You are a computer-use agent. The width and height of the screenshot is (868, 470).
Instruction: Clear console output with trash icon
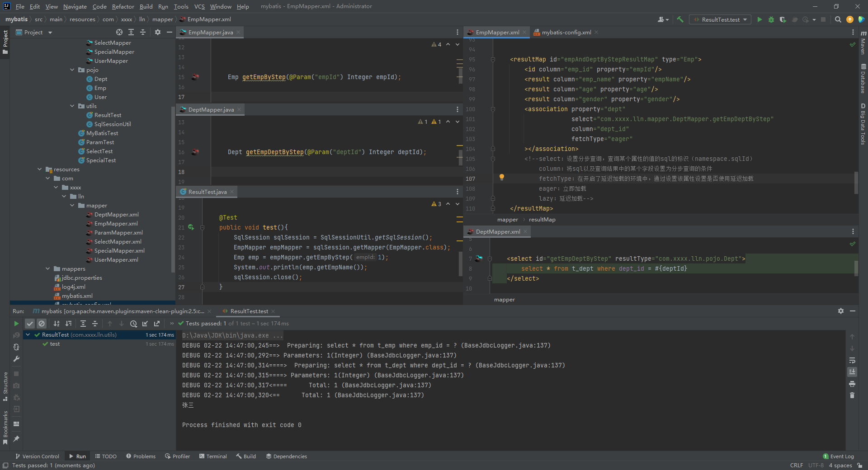852,395
